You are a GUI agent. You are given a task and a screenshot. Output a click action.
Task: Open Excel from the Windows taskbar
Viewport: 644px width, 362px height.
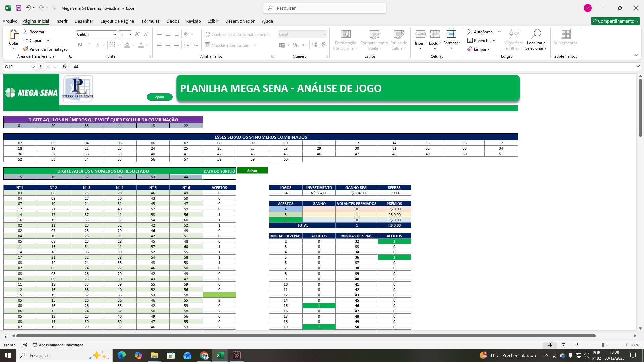click(x=220, y=355)
